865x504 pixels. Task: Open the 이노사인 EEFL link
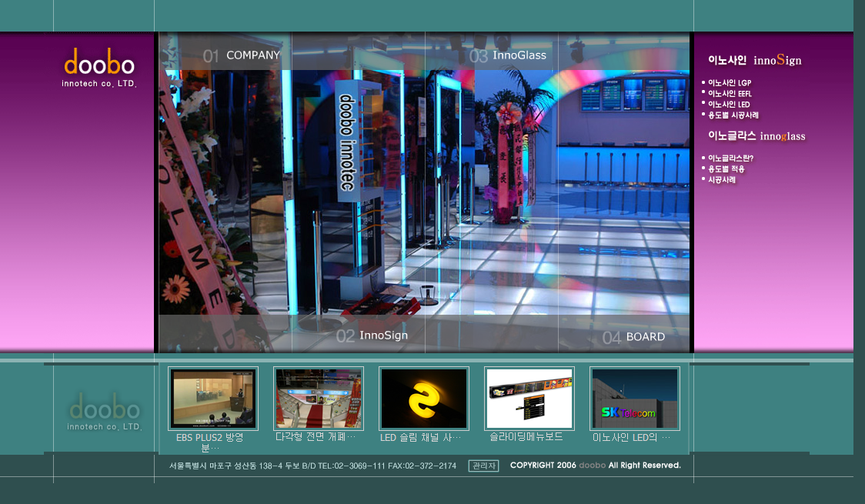[730, 94]
